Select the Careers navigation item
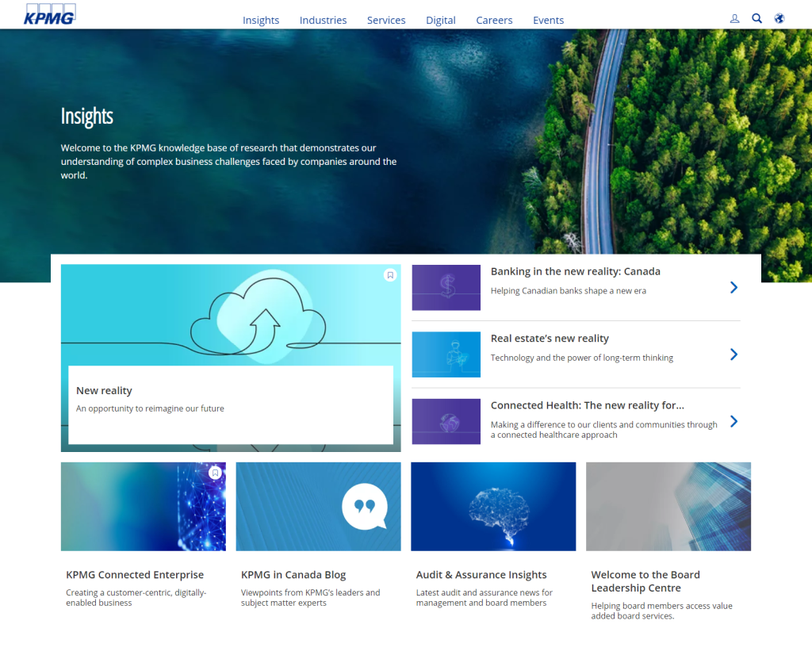Image resolution: width=812 pixels, height=659 pixels. point(494,20)
